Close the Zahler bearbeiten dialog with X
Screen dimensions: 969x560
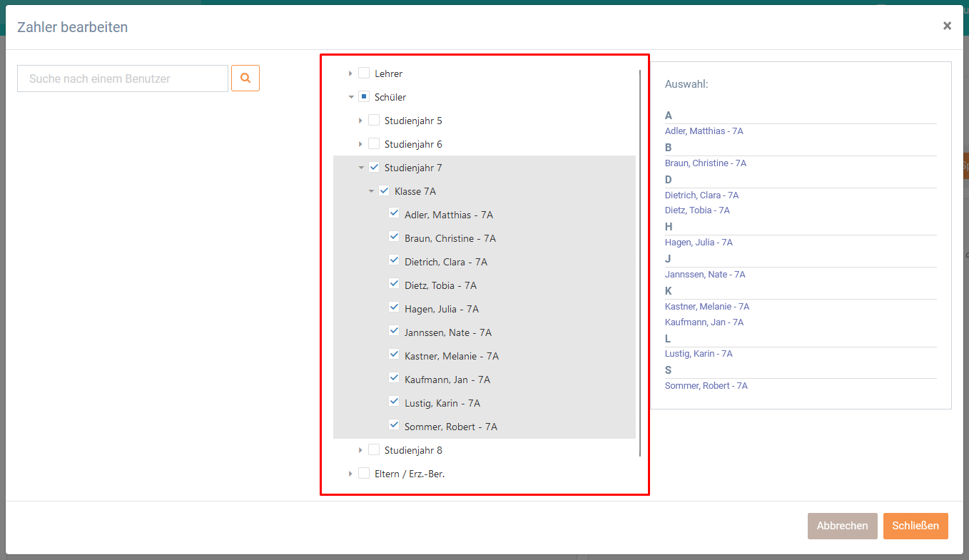[x=947, y=26]
